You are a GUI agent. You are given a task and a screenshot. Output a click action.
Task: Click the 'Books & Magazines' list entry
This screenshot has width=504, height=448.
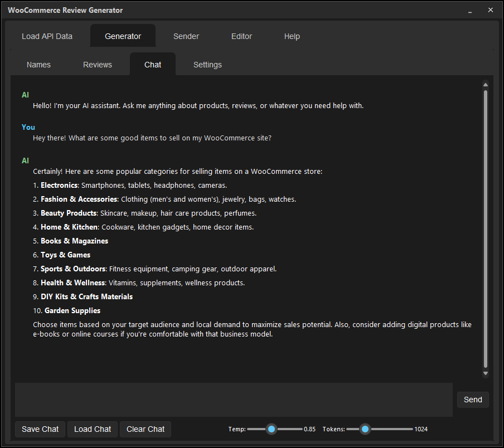pyautogui.click(x=70, y=241)
